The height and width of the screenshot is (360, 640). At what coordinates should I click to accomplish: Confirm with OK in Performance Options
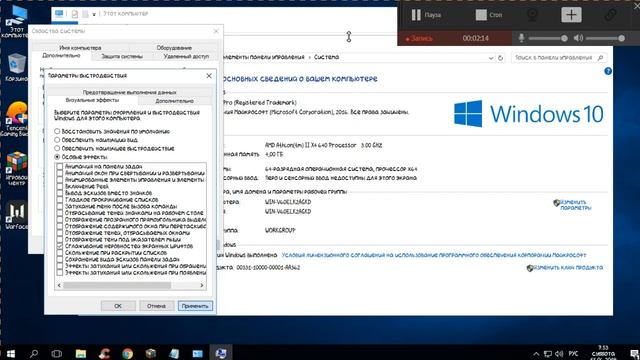(x=118, y=306)
